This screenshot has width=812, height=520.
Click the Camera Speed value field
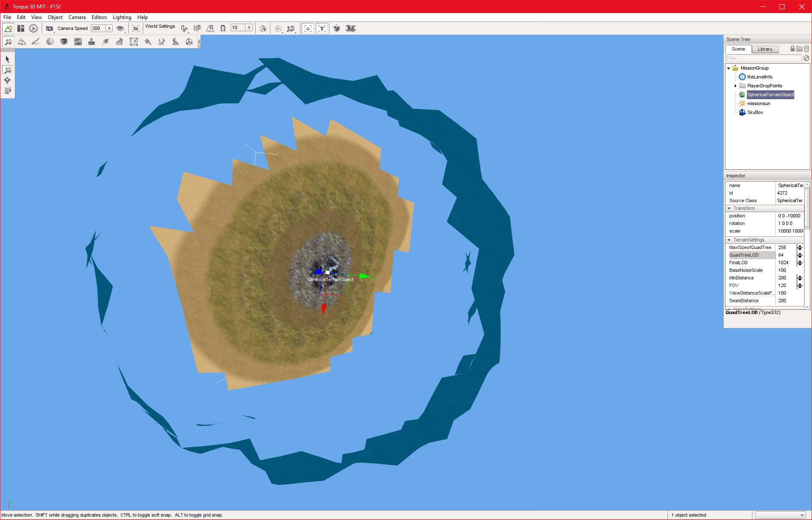[x=98, y=28]
